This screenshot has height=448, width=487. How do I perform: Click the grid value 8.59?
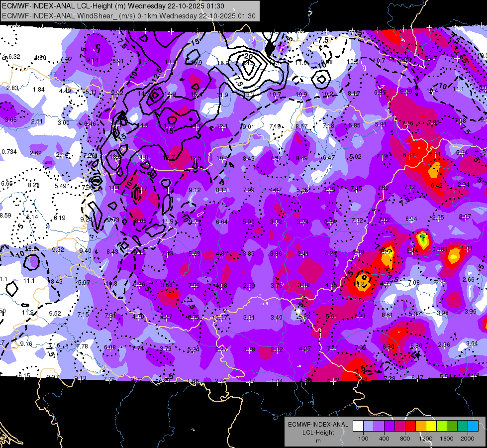click(5, 215)
